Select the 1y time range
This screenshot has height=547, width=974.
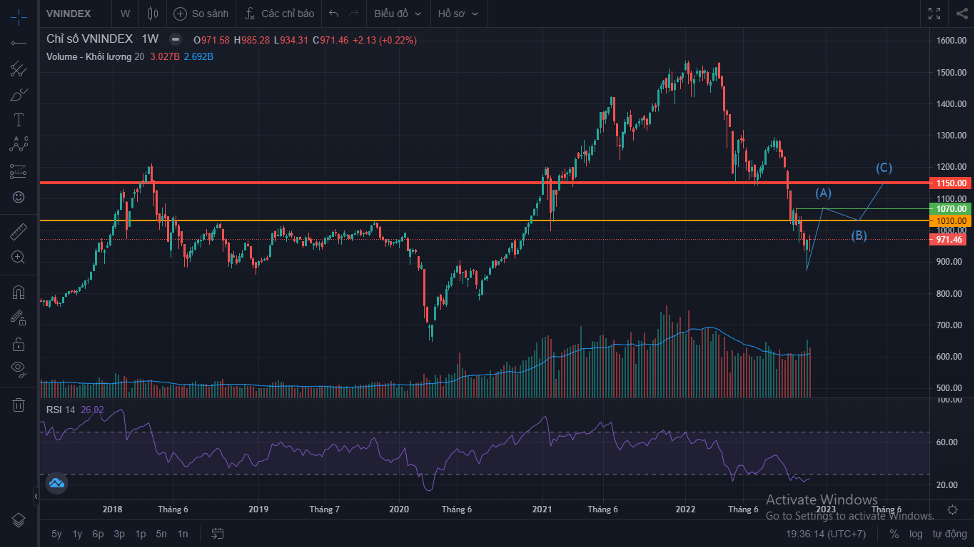(x=77, y=534)
